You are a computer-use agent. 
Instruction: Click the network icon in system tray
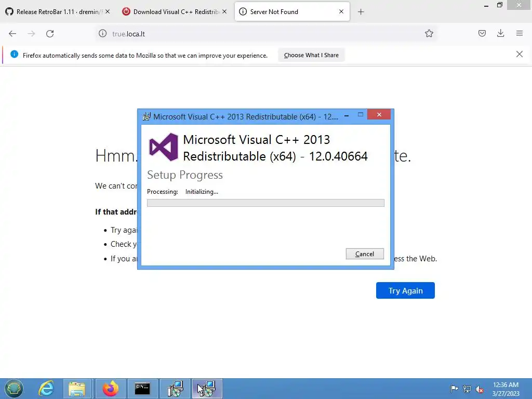[467, 389]
